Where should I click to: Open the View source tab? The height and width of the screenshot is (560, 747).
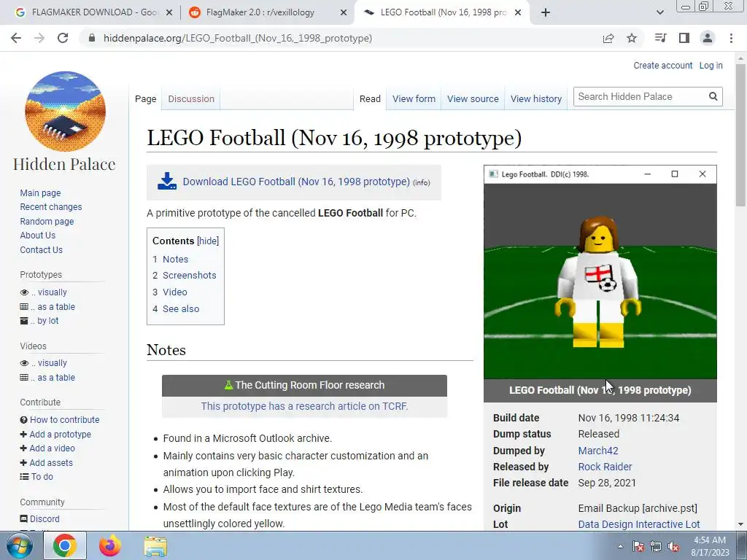click(x=473, y=98)
